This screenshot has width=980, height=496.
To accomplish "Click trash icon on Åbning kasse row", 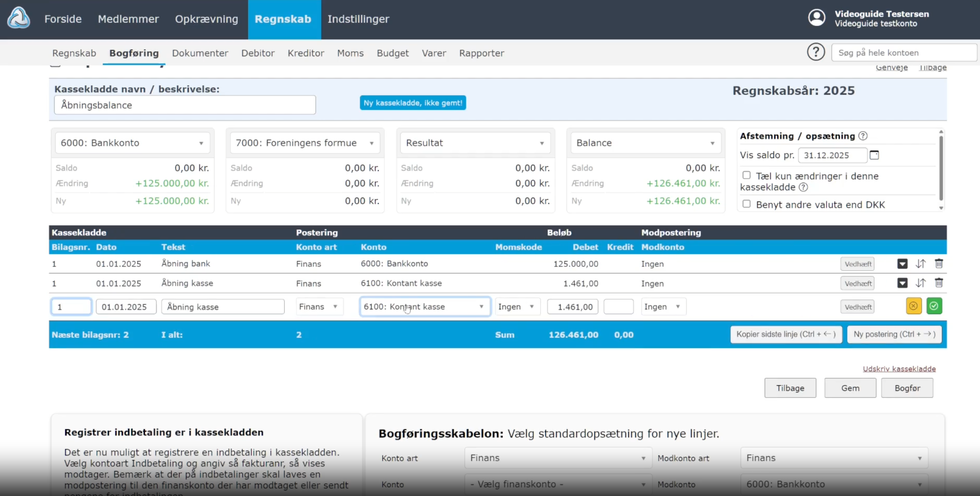I will coord(938,283).
